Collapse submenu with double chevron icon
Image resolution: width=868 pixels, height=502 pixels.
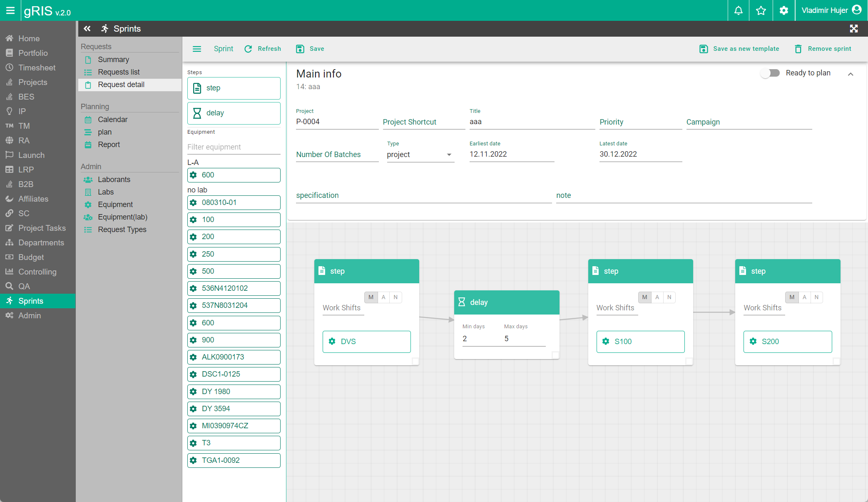point(87,28)
